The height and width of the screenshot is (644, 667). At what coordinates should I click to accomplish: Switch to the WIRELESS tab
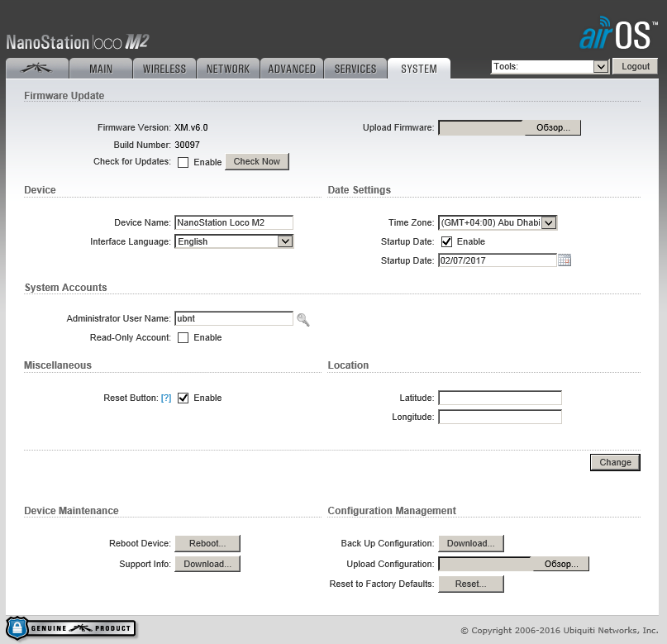click(164, 69)
